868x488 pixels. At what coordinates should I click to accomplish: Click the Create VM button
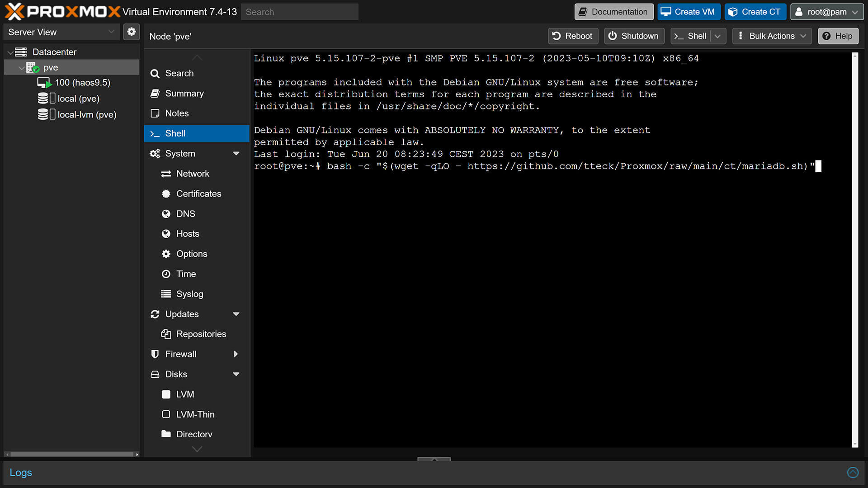coord(689,12)
